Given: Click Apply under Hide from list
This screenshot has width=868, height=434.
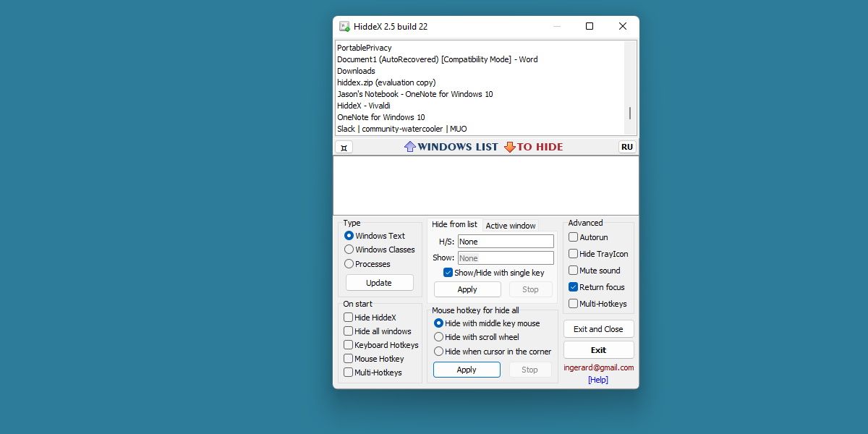Looking at the screenshot, I should [467, 289].
